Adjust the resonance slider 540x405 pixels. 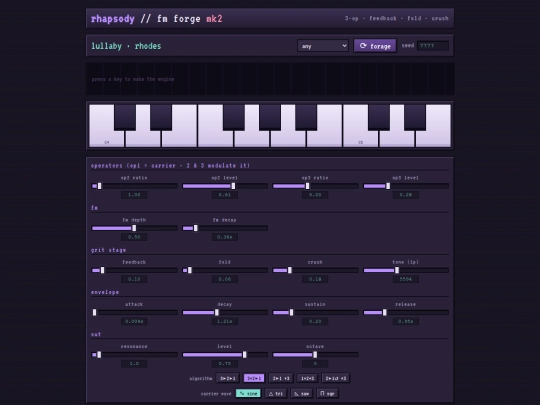click(134, 354)
